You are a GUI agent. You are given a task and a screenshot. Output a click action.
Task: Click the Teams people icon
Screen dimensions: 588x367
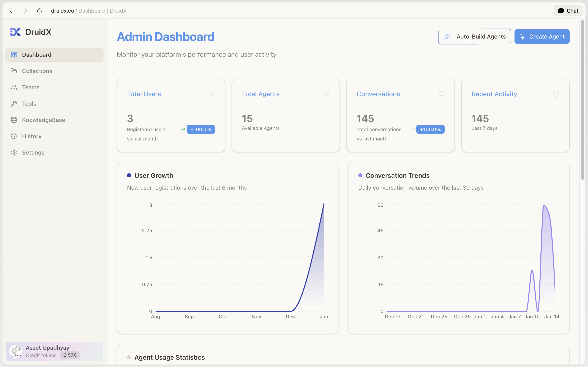14,87
